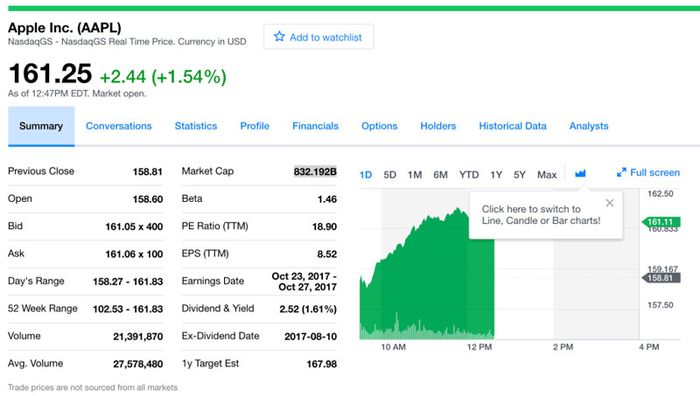
Task: Open the chart type switcher icon
Action: click(580, 174)
